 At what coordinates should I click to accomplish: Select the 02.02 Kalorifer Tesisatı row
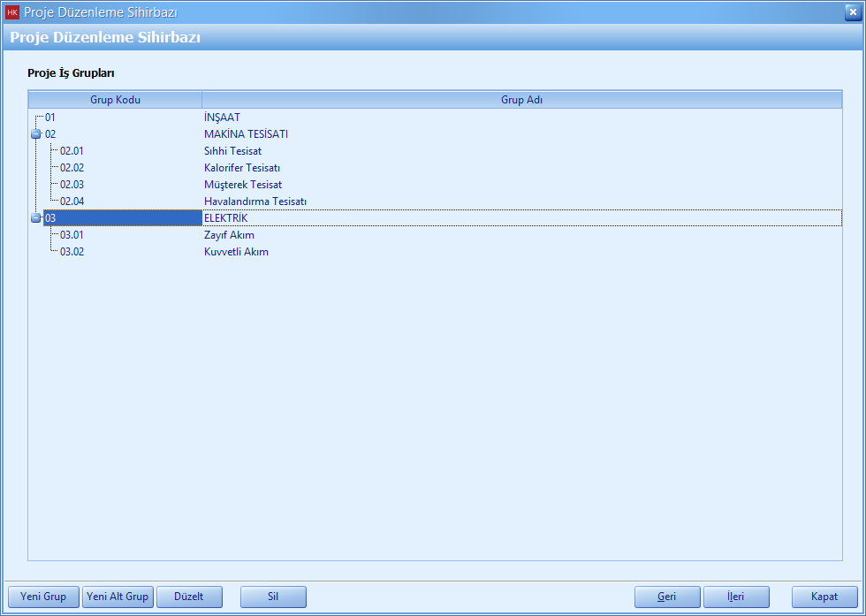[241, 168]
